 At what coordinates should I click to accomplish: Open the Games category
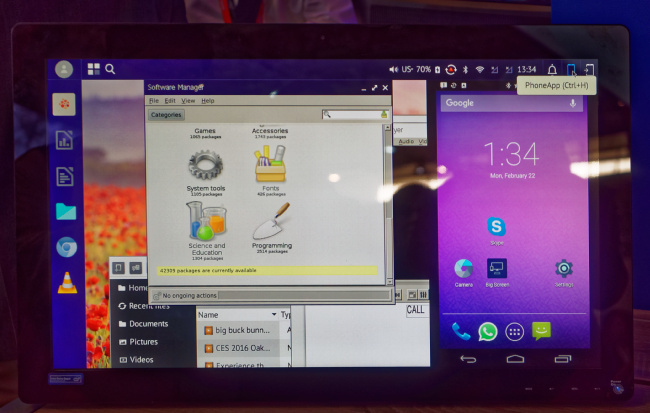pyautogui.click(x=205, y=133)
